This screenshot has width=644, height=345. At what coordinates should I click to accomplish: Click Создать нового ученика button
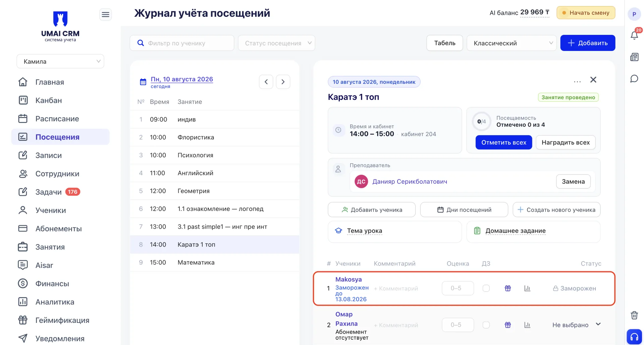pyautogui.click(x=556, y=210)
